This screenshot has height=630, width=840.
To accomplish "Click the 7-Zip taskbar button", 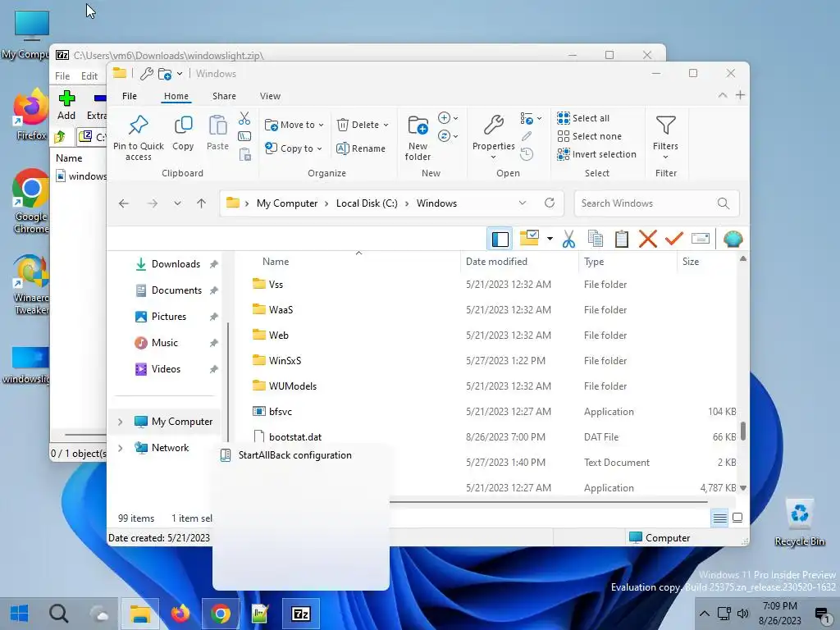I will coord(301,614).
